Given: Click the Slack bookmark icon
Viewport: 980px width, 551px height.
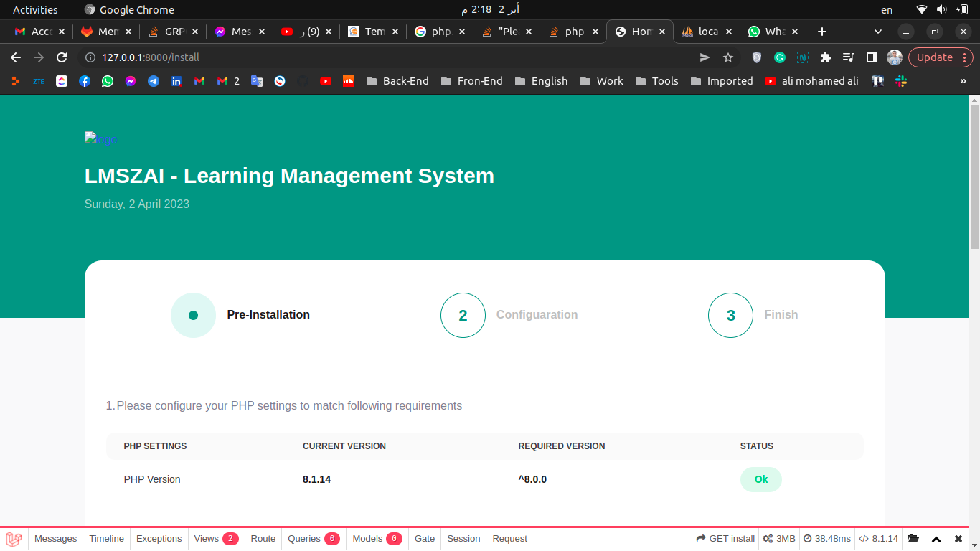Looking at the screenshot, I should point(901,81).
